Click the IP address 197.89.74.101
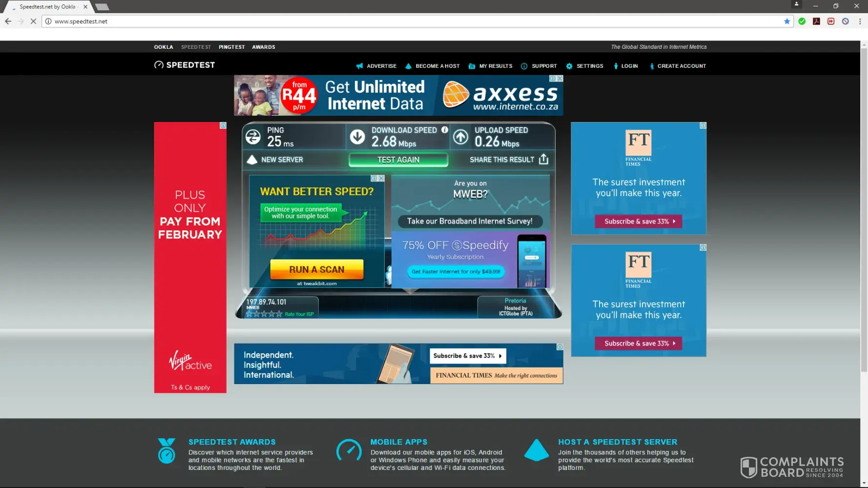Viewport: 868px width, 488px height. click(x=267, y=302)
